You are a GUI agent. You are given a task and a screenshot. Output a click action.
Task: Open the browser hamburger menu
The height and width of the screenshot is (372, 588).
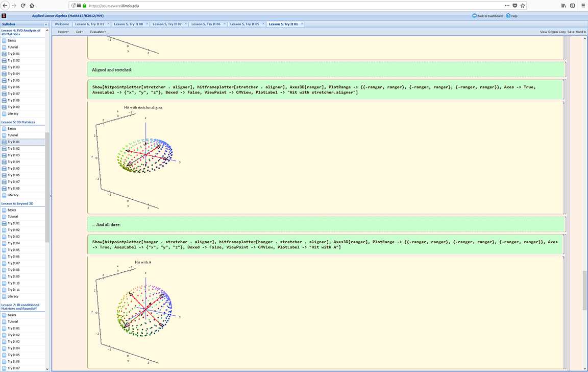point(583,6)
